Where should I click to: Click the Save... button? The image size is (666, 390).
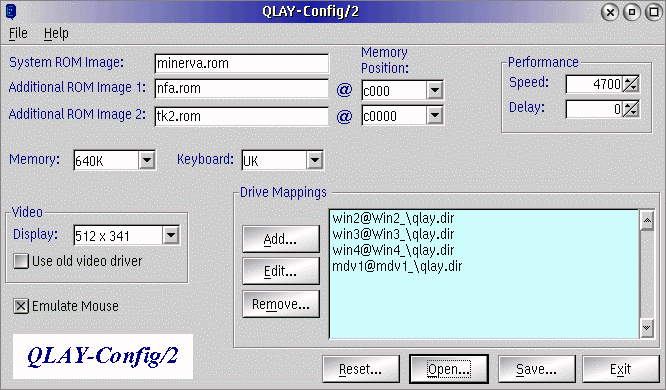point(536,369)
